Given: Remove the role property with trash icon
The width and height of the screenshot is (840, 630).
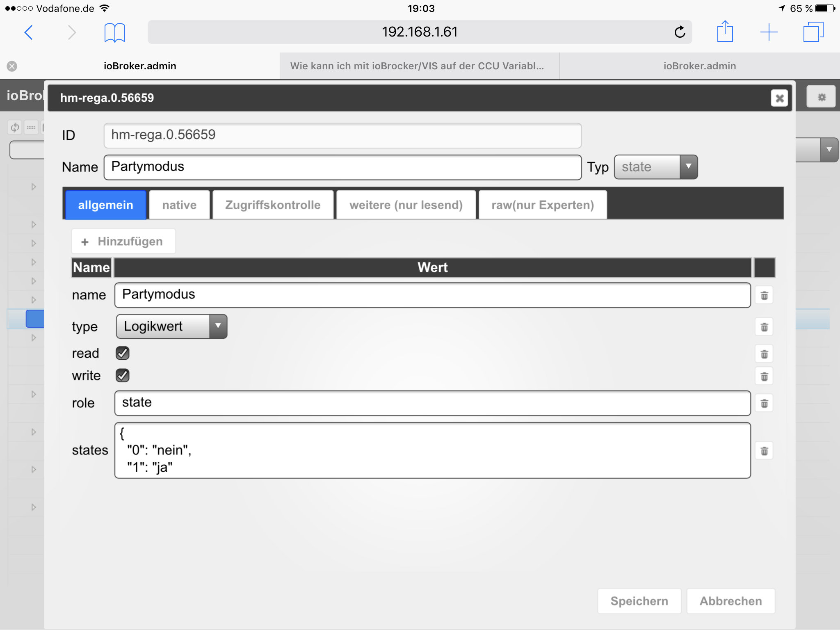Looking at the screenshot, I should tap(764, 404).
